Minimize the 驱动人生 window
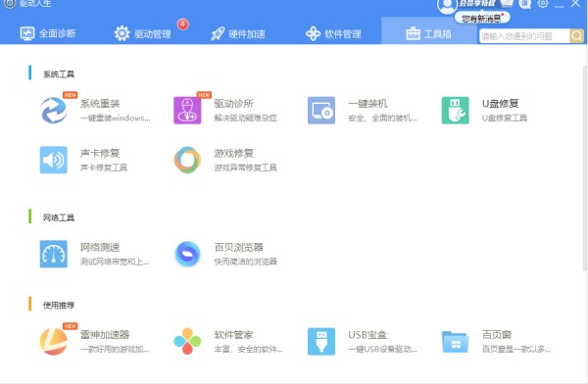The height and width of the screenshot is (384, 588). tap(559, 5)
